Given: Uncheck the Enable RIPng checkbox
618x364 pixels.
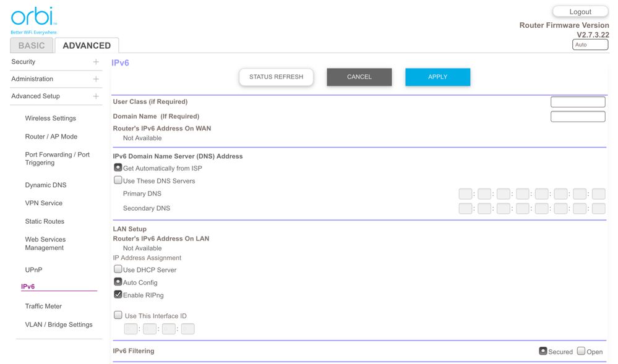Looking at the screenshot, I should point(118,295).
